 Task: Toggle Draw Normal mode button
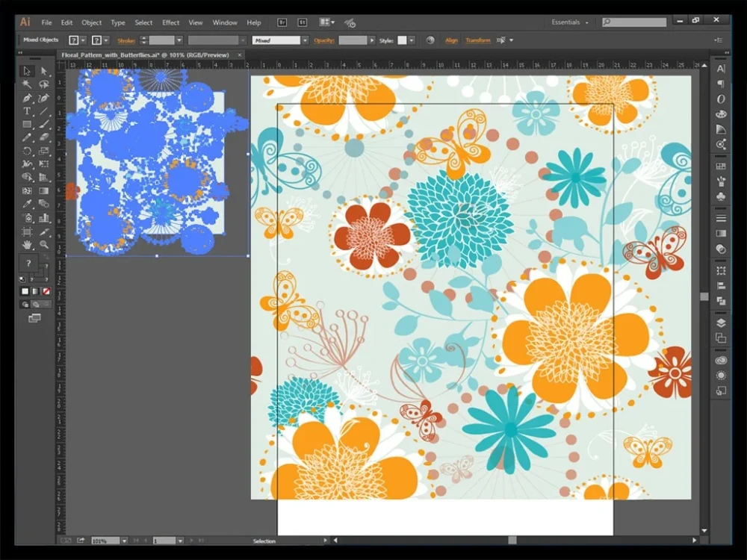tap(25, 305)
